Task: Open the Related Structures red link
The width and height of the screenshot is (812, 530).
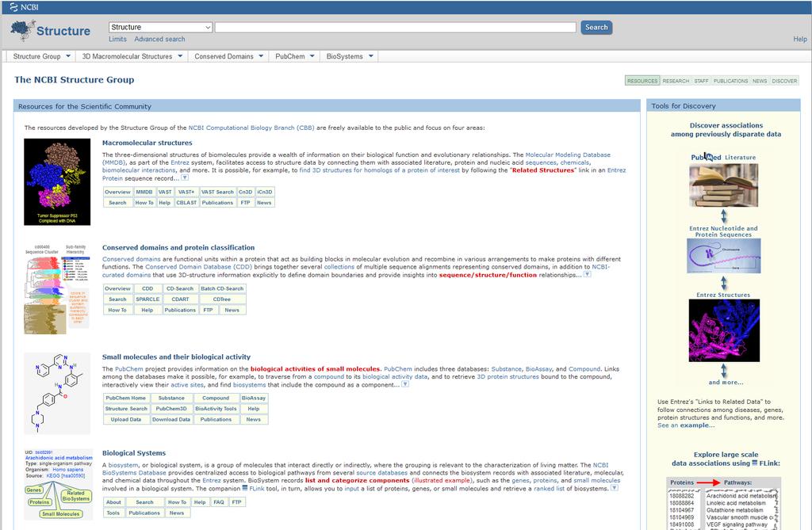Action: click(542, 170)
